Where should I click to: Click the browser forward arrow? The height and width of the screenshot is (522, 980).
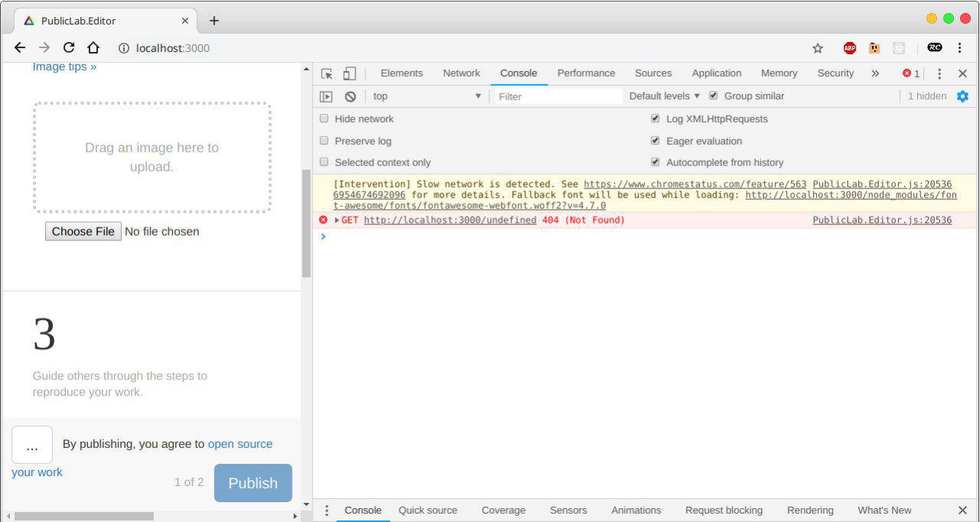[44, 47]
